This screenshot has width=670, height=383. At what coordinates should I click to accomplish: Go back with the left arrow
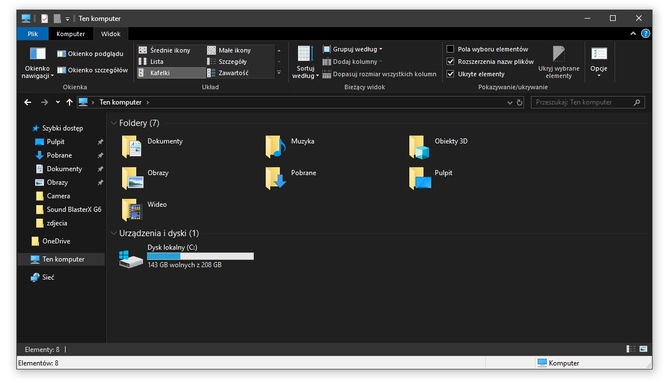pyautogui.click(x=28, y=103)
